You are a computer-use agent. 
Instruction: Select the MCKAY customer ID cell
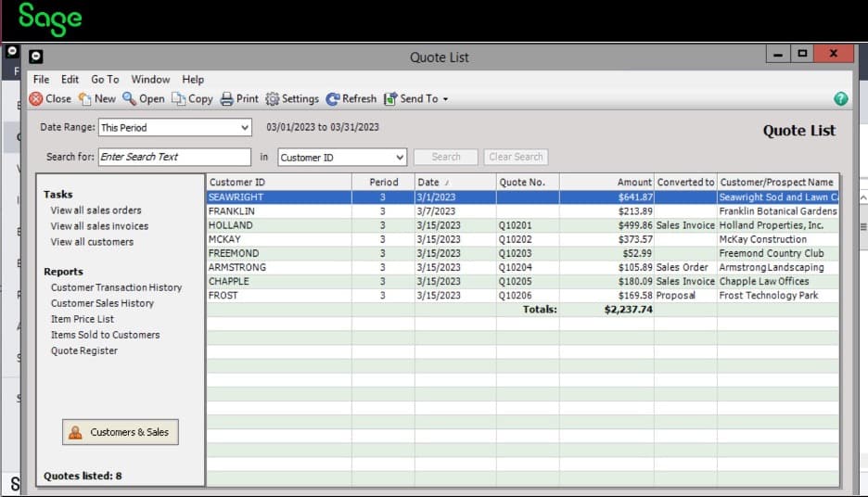[x=279, y=239]
